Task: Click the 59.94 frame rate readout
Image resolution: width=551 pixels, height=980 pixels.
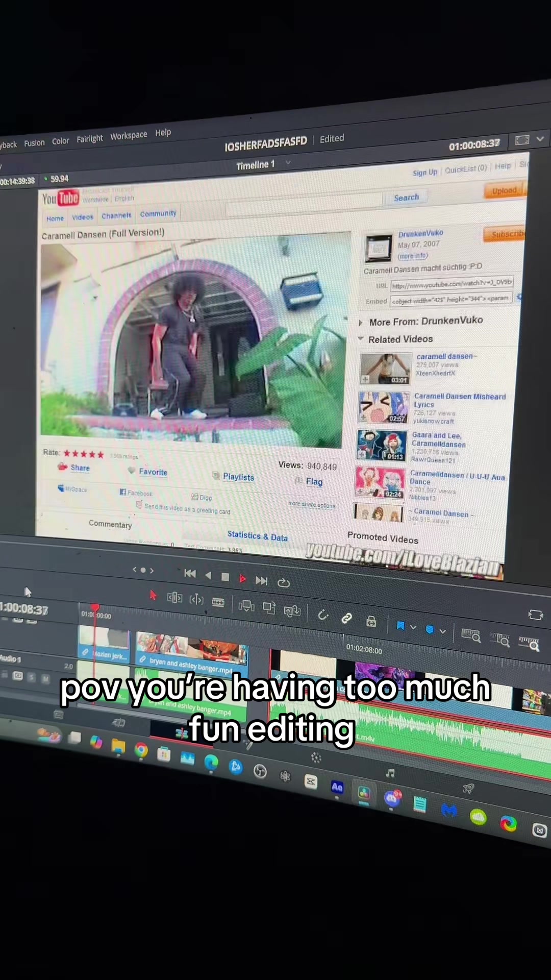Action: pos(59,179)
